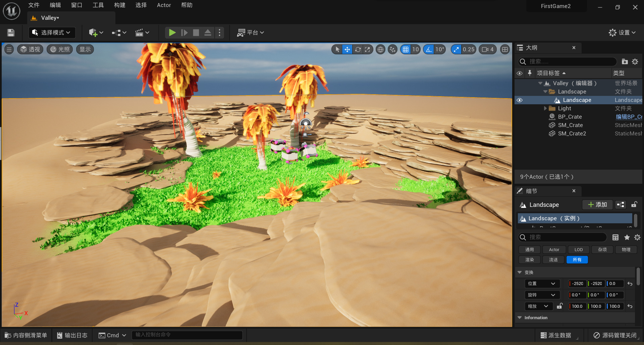The width and height of the screenshot is (644, 345).
Task: Select BP_Crate in outliner
Action: (x=570, y=117)
